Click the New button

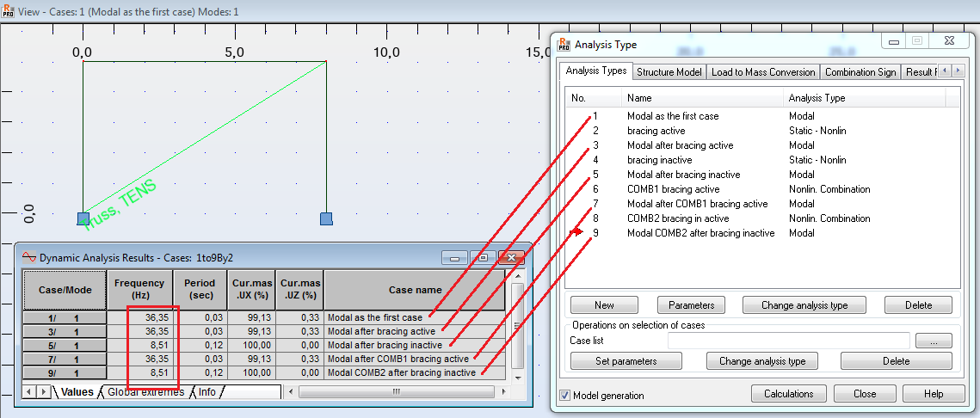coord(604,305)
